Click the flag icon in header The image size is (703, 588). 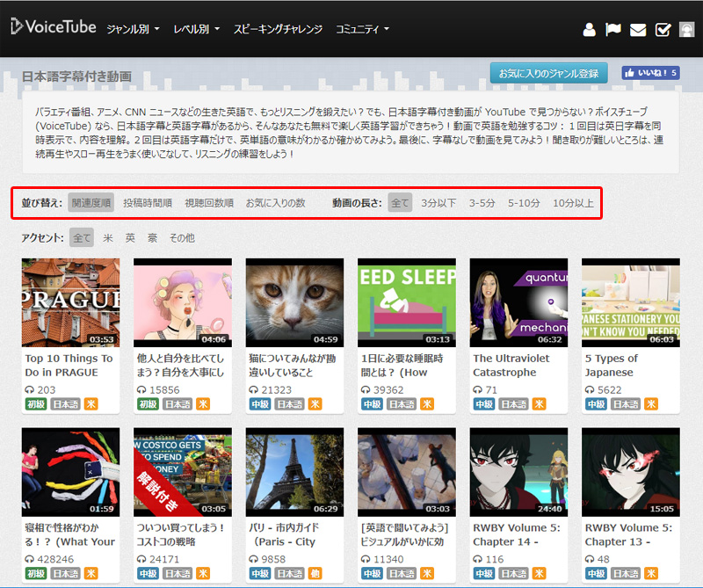(x=613, y=30)
